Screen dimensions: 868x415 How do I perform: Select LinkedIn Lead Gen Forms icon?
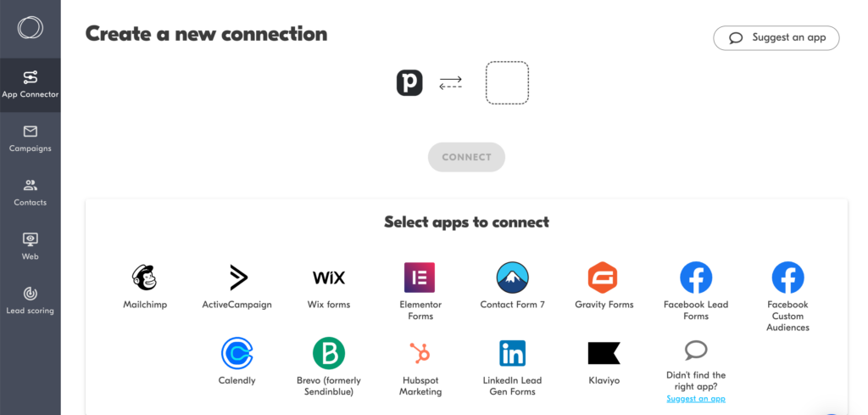(512, 352)
